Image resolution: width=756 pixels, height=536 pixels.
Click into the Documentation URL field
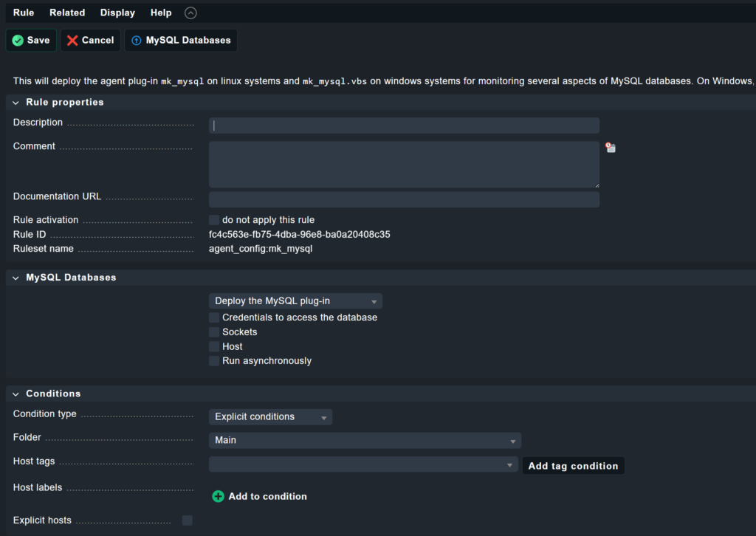tap(404, 199)
